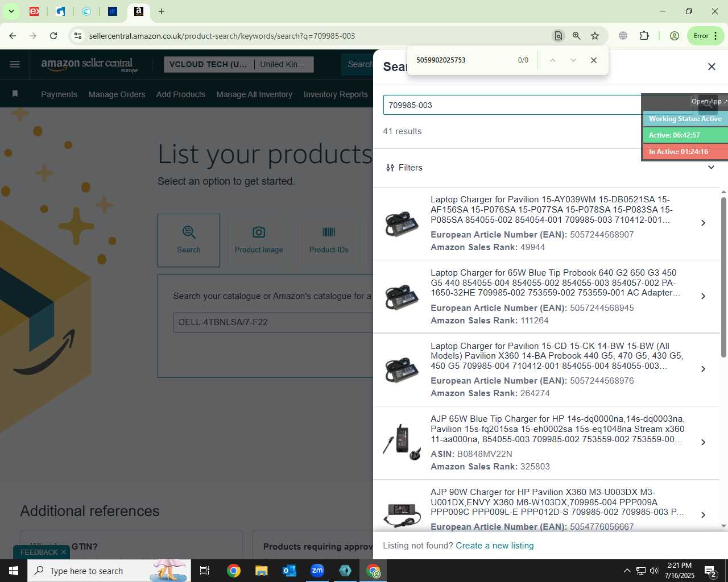Reload the current page
Screen dimensions: 728x582
(x=53, y=36)
